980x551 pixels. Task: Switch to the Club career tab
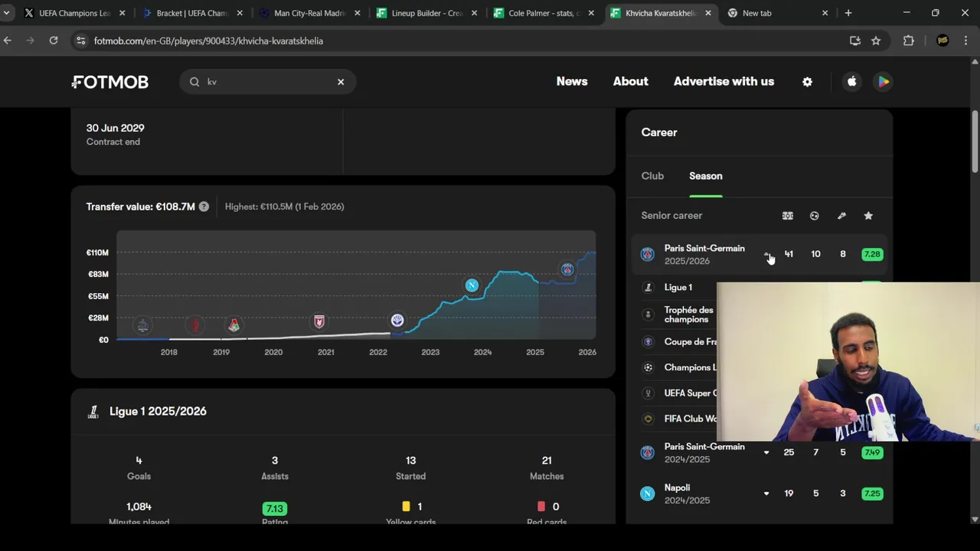click(652, 176)
